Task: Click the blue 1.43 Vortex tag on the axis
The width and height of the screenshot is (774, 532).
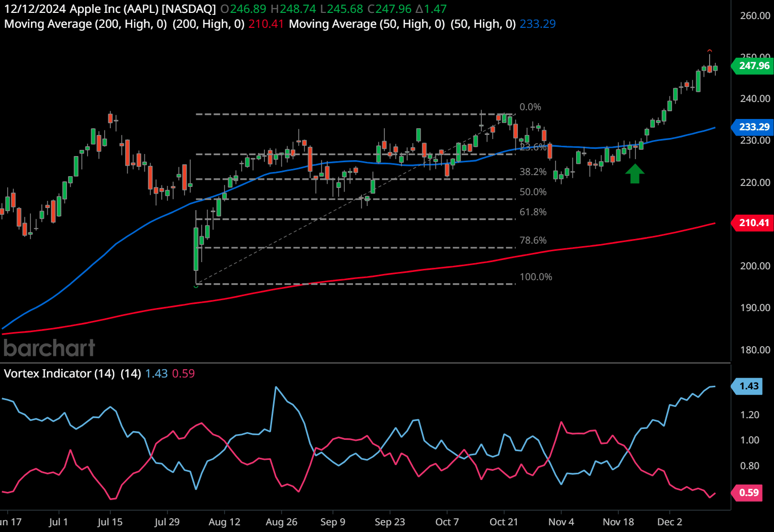Action: coord(748,386)
